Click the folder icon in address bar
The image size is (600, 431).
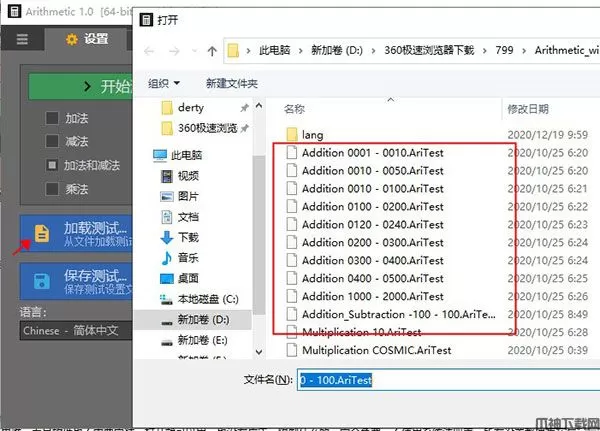tap(233, 51)
